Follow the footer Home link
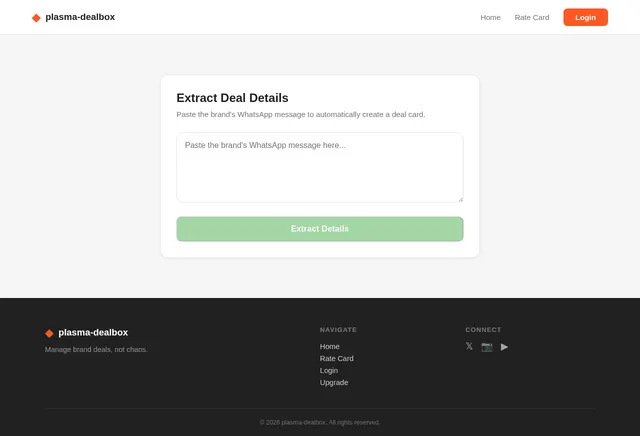Screen dimensions: 640x436 329,347
